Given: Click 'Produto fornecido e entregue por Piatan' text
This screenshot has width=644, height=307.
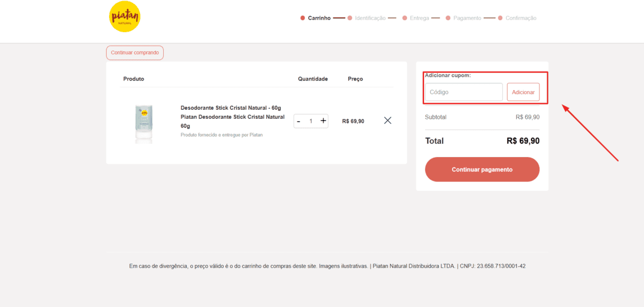Looking at the screenshot, I should coord(222,135).
